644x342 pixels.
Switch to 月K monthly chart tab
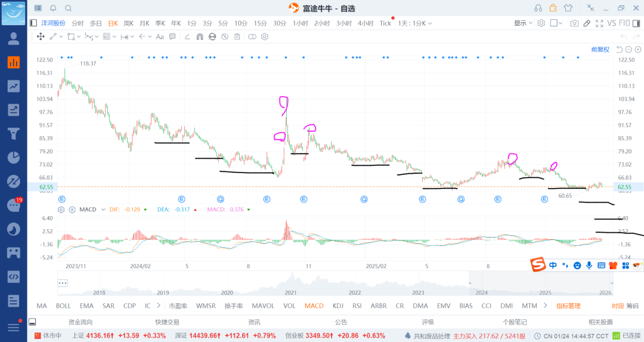[144, 23]
